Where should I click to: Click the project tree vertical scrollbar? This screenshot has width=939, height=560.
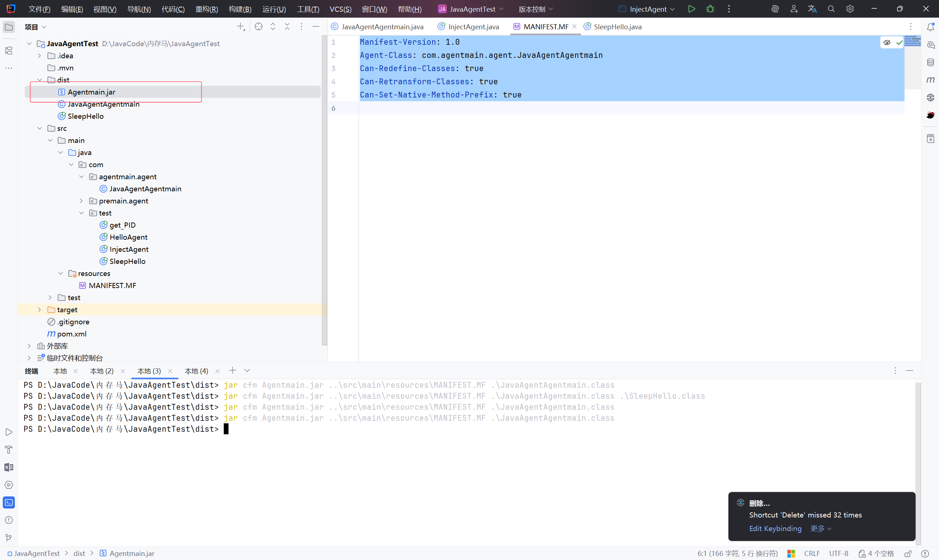click(x=324, y=189)
